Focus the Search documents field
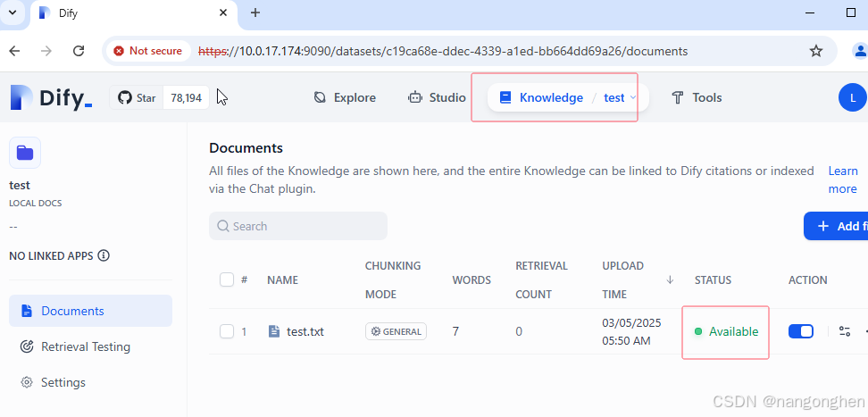868x417 pixels. (298, 226)
